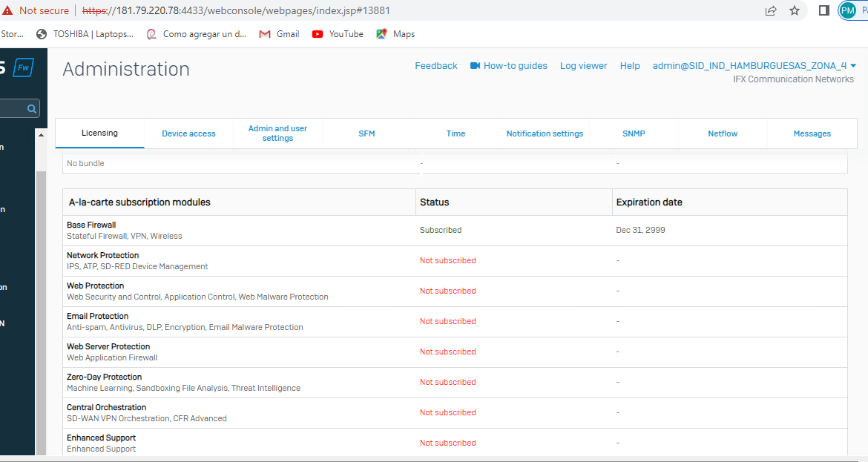Click the How-to guides video camera icon
This screenshot has height=462, width=868.
click(x=475, y=66)
